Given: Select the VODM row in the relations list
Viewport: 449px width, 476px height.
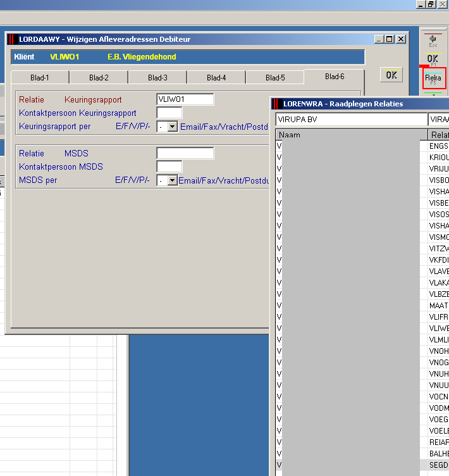Looking at the screenshot, I should pos(362,408).
